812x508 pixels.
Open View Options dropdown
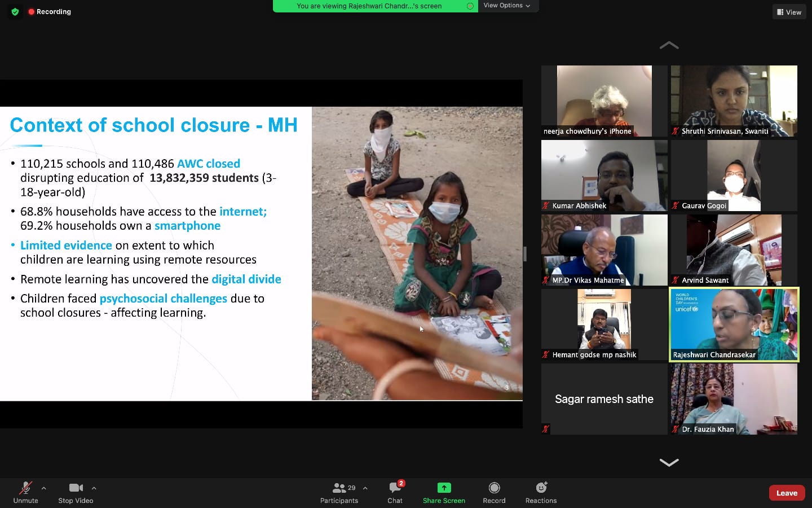pos(507,6)
